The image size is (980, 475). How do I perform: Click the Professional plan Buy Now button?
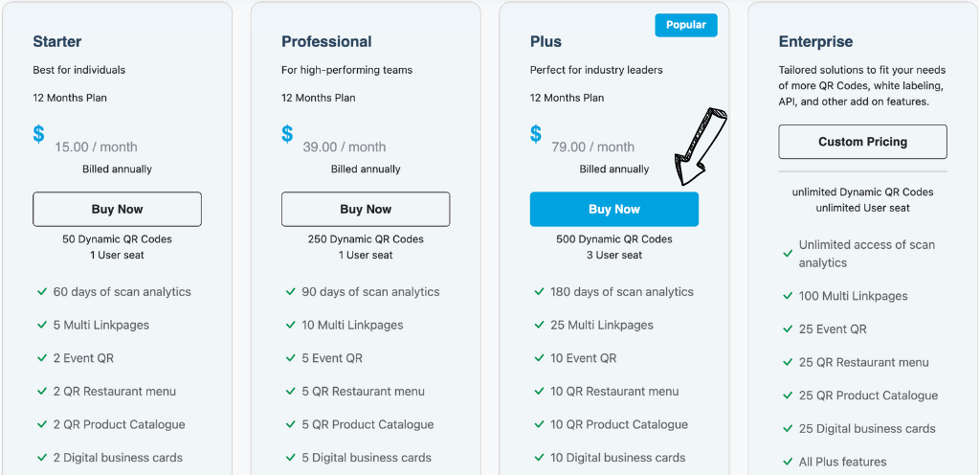366,209
